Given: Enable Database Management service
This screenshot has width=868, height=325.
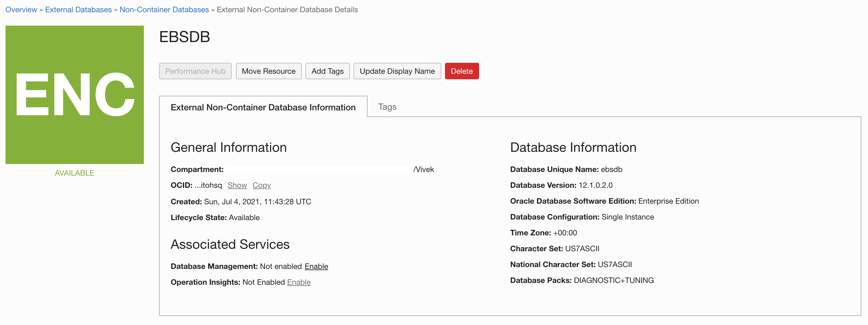Looking at the screenshot, I should [x=316, y=266].
